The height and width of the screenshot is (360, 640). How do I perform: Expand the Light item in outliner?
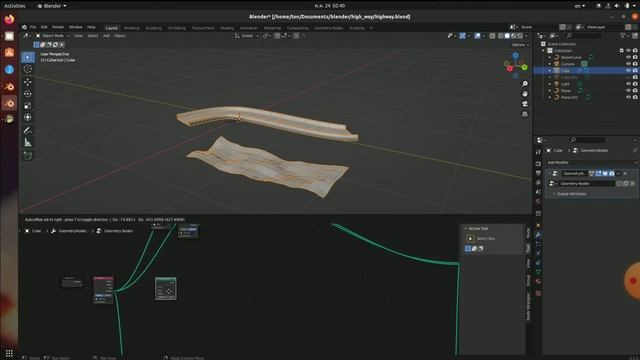(x=550, y=84)
